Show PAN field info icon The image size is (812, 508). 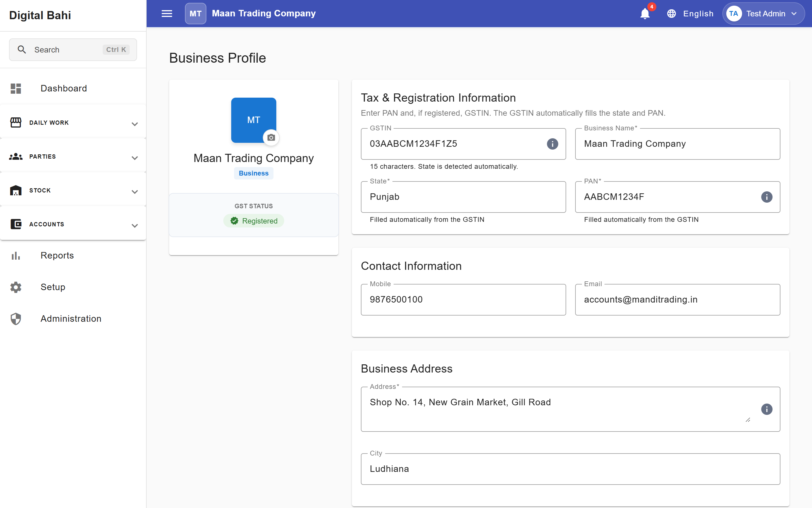pyautogui.click(x=766, y=197)
